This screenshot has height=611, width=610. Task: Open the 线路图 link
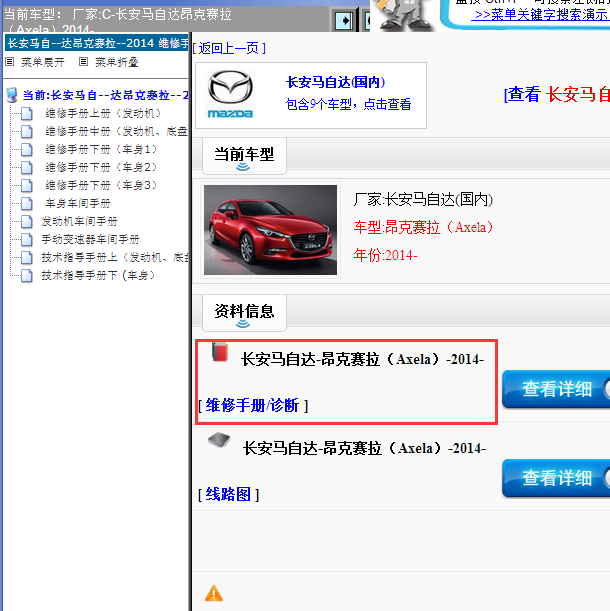click(228, 494)
